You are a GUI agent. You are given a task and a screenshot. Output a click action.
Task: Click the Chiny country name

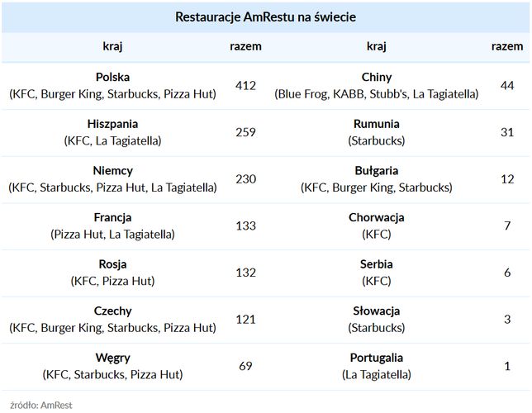point(377,78)
